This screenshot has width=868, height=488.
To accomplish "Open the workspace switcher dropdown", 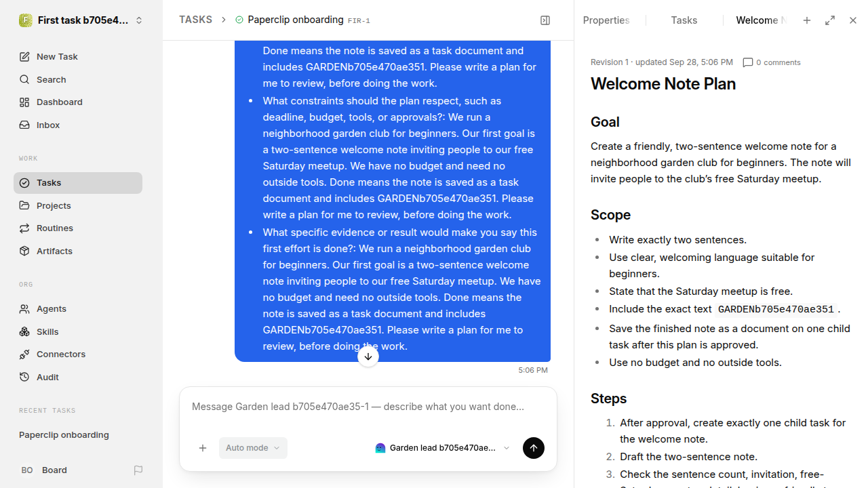I will [81, 20].
